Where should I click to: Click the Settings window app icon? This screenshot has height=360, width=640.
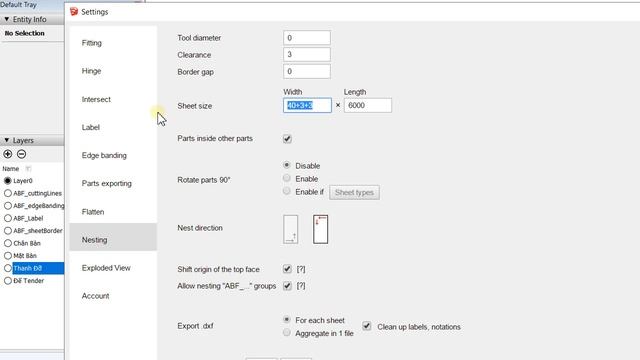click(x=74, y=12)
